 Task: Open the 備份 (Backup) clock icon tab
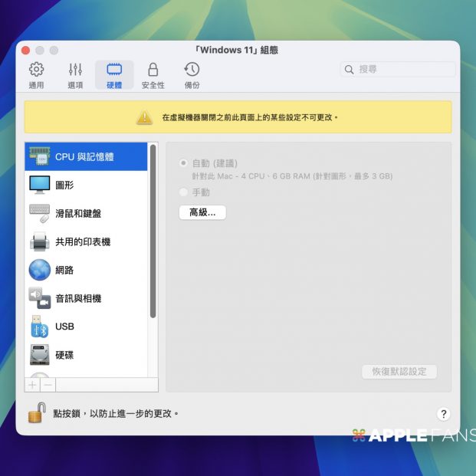click(x=192, y=75)
